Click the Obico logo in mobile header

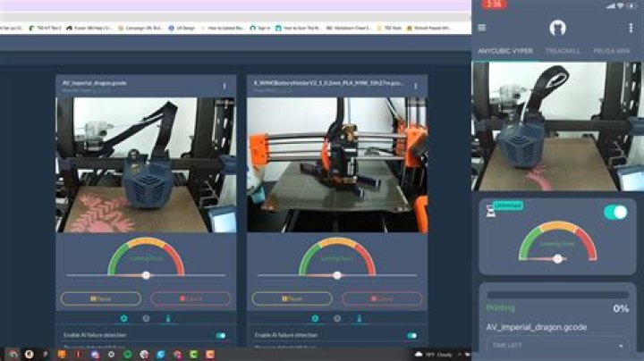tap(557, 28)
